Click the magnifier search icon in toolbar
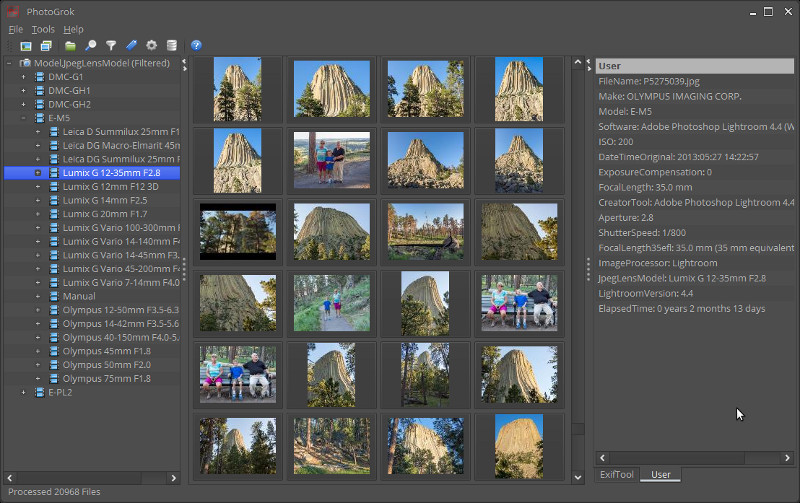 click(x=91, y=46)
